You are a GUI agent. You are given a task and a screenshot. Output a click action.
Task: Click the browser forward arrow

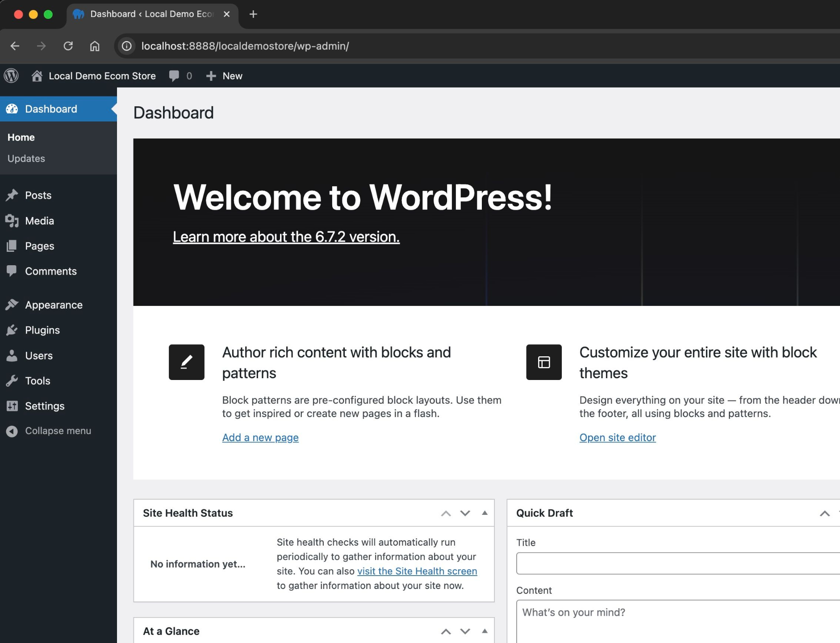click(42, 46)
